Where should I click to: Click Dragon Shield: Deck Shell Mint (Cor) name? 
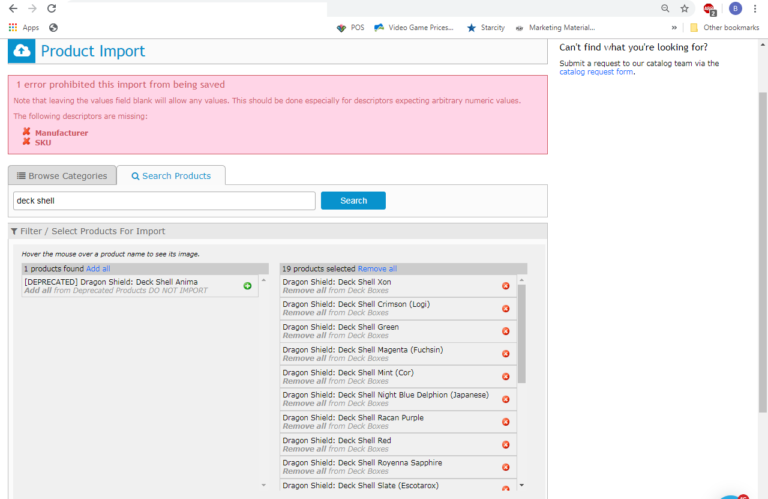click(348, 373)
